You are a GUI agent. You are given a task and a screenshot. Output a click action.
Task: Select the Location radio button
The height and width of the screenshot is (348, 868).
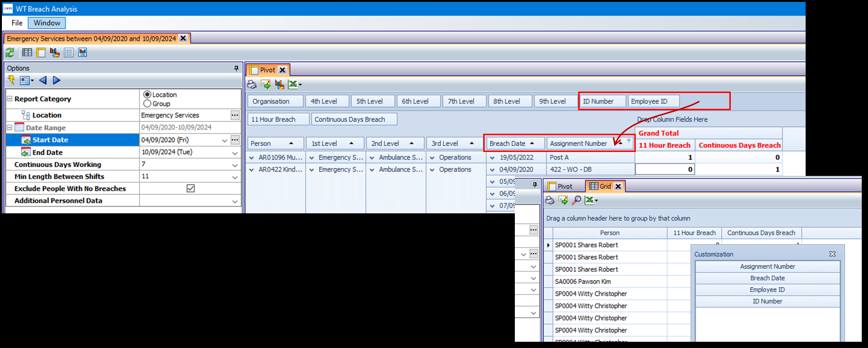[x=147, y=95]
